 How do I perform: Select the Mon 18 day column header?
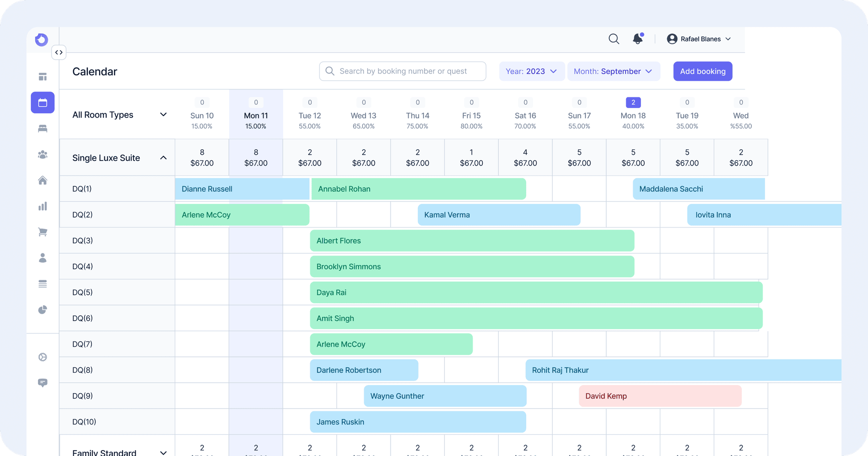633,114
